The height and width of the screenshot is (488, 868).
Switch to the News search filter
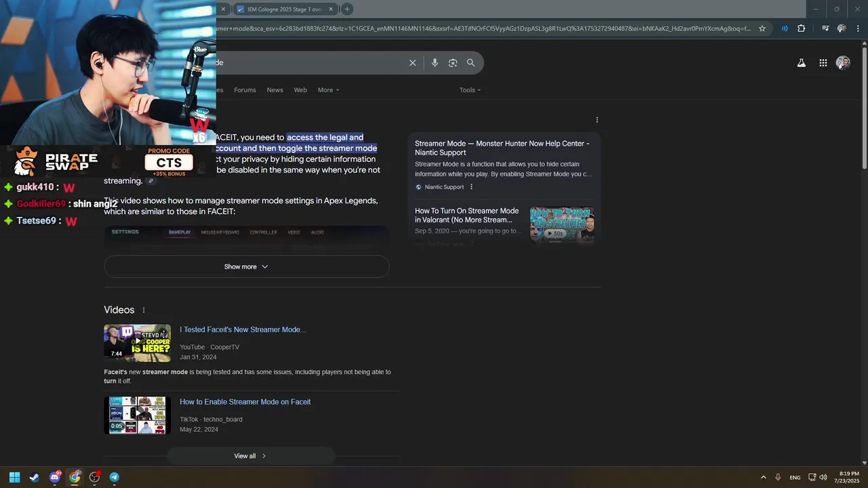[275, 90]
